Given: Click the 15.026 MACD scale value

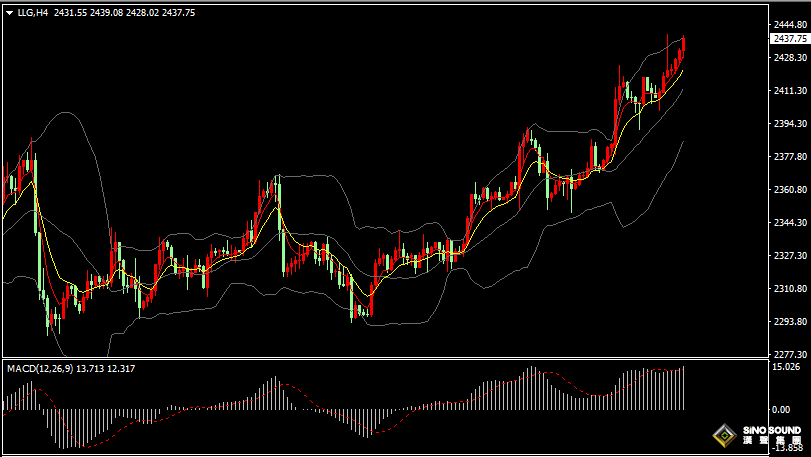Looking at the screenshot, I should pos(787,368).
